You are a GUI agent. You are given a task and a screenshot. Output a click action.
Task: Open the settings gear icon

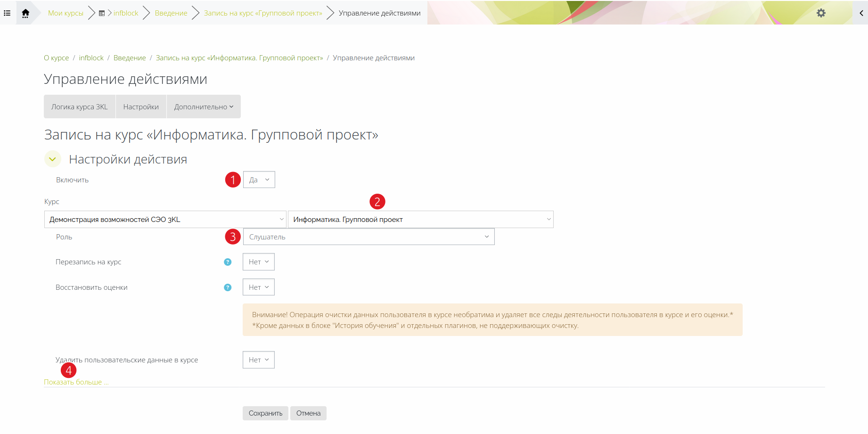tap(821, 13)
